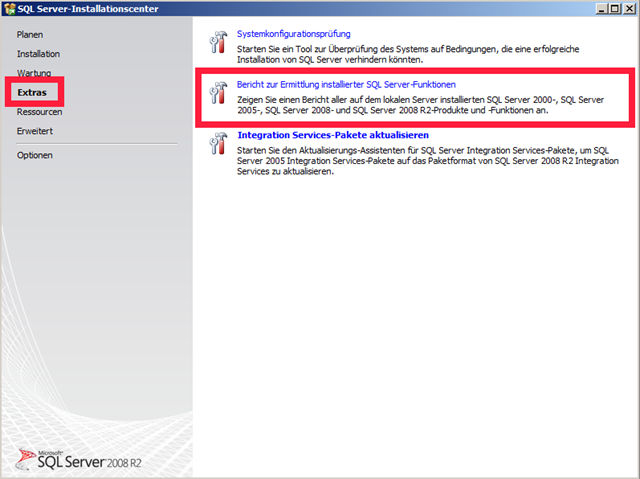Launch Systemkonfigurationsprüfung link
640x479 pixels.
(x=293, y=34)
